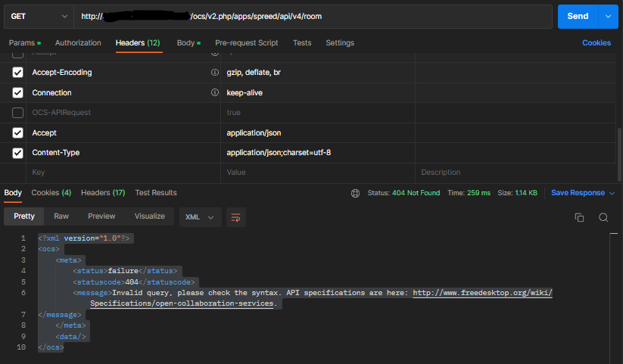Open the response Cookies (4) tab

pos(51,193)
